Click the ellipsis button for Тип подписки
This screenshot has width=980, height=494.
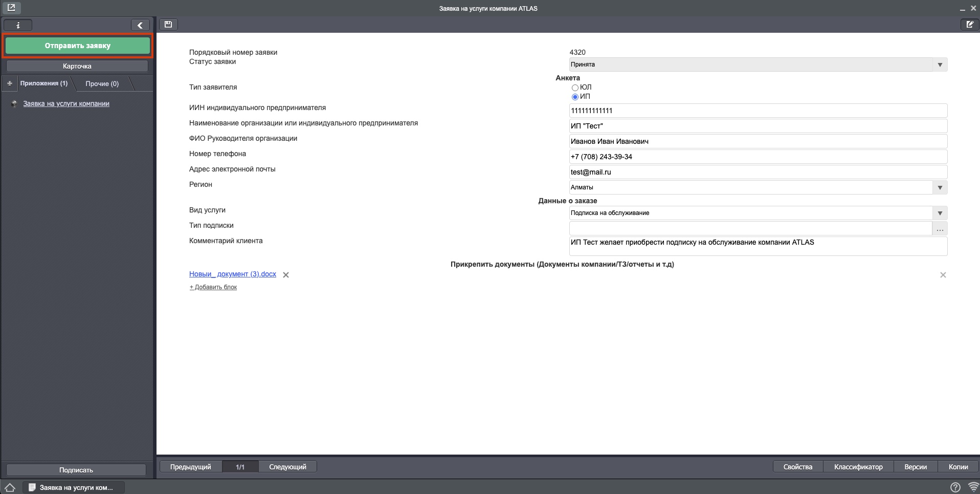tap(940, 229)
